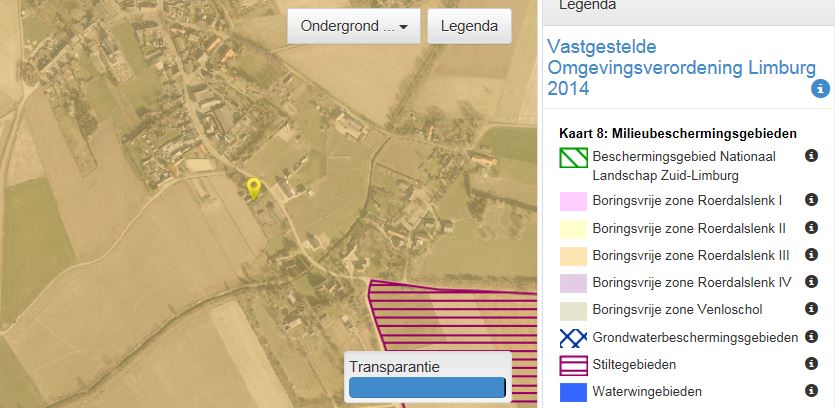Open the Ondergrond dropdown
The height and width of the screenshot is (408, 835).
click(354, 26)
